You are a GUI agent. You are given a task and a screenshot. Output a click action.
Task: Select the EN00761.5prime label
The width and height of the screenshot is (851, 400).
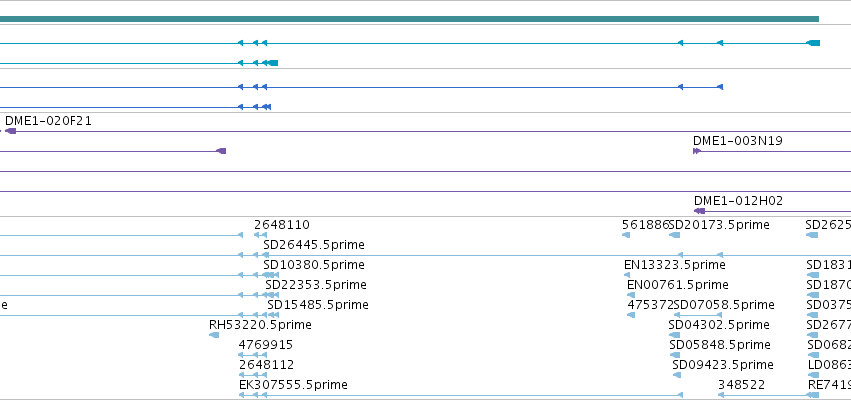677,285
